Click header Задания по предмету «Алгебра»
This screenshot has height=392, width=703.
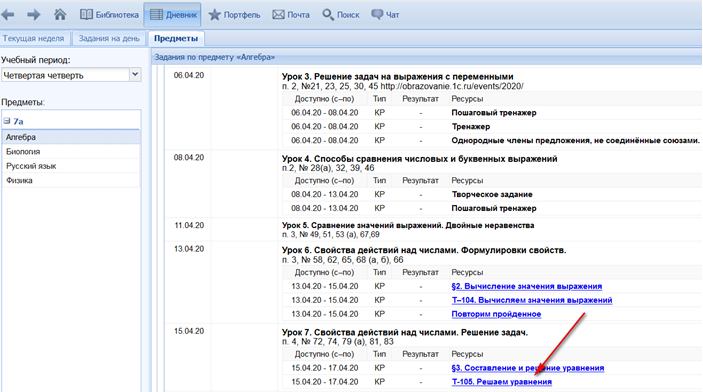pos(214,57)
